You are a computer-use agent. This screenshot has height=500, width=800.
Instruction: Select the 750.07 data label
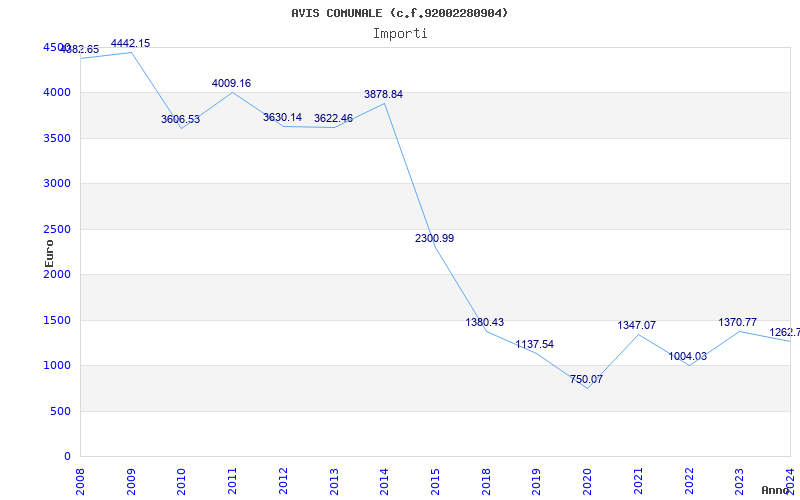point(586,380)
